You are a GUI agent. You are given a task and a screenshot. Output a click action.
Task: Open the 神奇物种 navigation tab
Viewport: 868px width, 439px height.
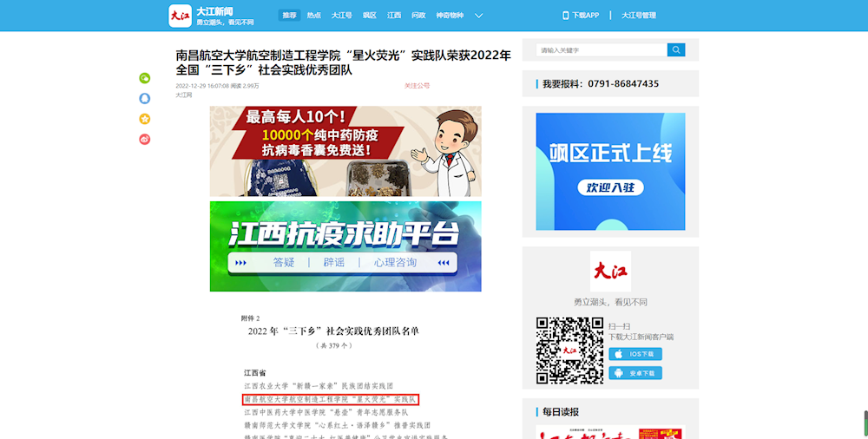tap(450, 16)
